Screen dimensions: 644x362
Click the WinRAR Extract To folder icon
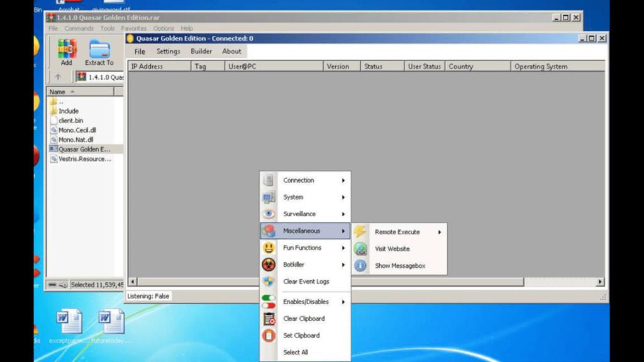[x=99, y=49]
